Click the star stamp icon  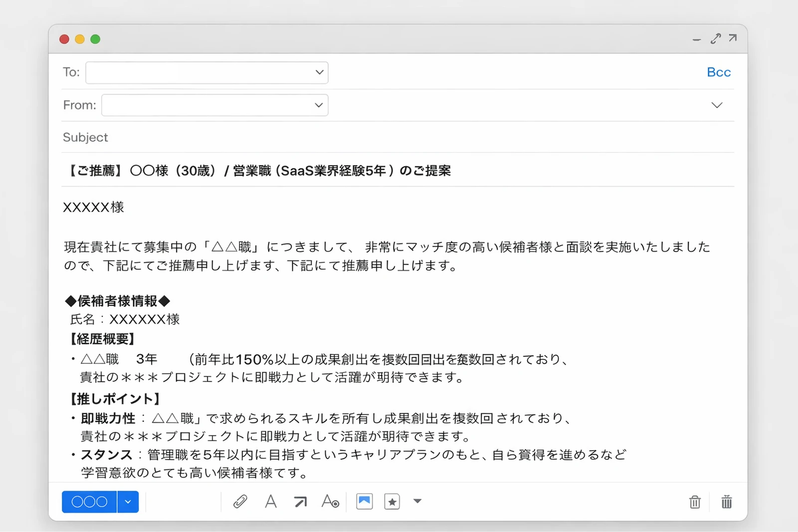[x=392, y=501]
